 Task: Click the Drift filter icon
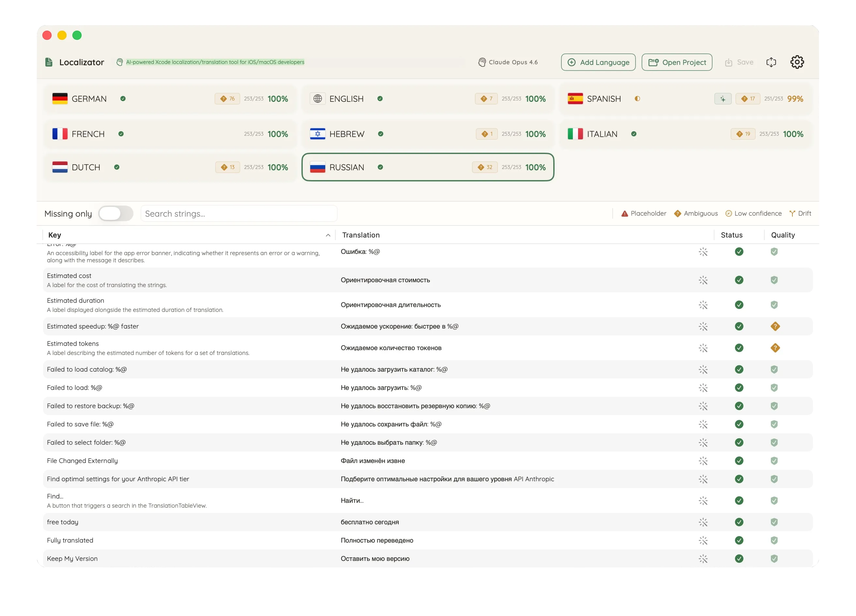click(x=791, y=213)
